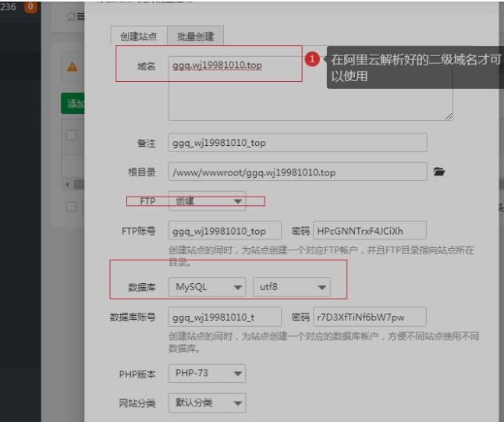Expand the 默认分类 website category dropdown
Image resolution: width=504 pixels, height=422 pixels.
[207, 403]
